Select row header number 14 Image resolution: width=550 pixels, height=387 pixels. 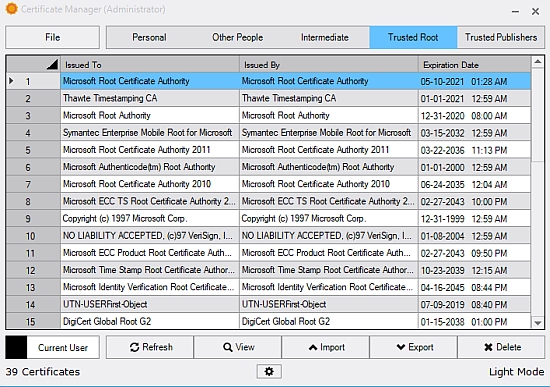34,305
